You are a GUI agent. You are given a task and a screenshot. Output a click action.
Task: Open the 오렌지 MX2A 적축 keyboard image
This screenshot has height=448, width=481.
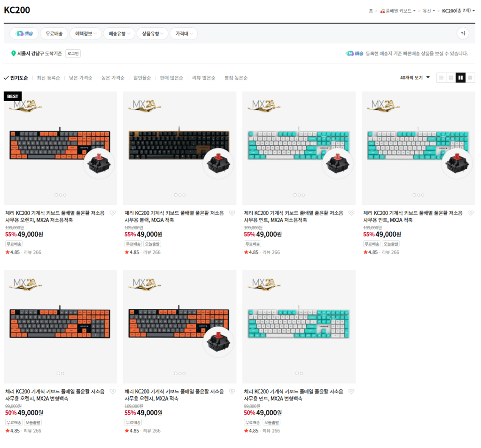(180, 326)
